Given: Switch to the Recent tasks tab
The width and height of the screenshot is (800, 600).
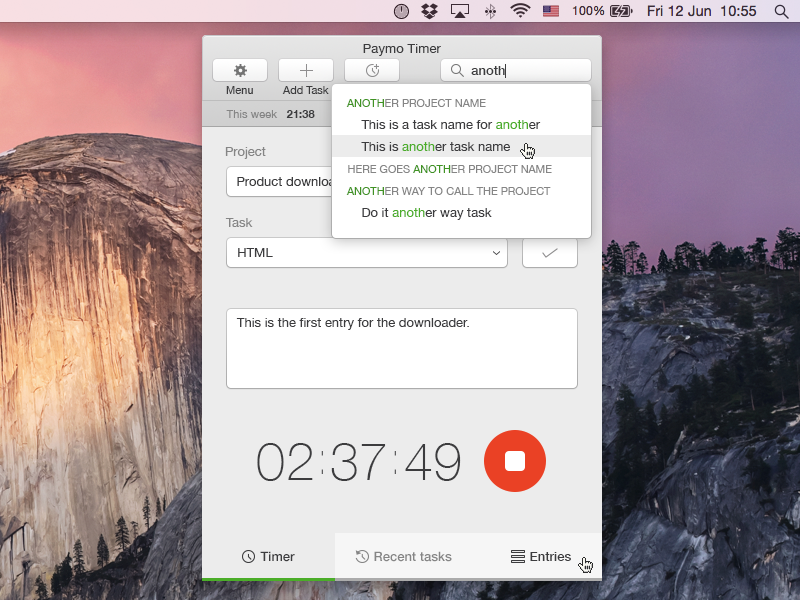Looking at the screenshot, I should point(404,557).
